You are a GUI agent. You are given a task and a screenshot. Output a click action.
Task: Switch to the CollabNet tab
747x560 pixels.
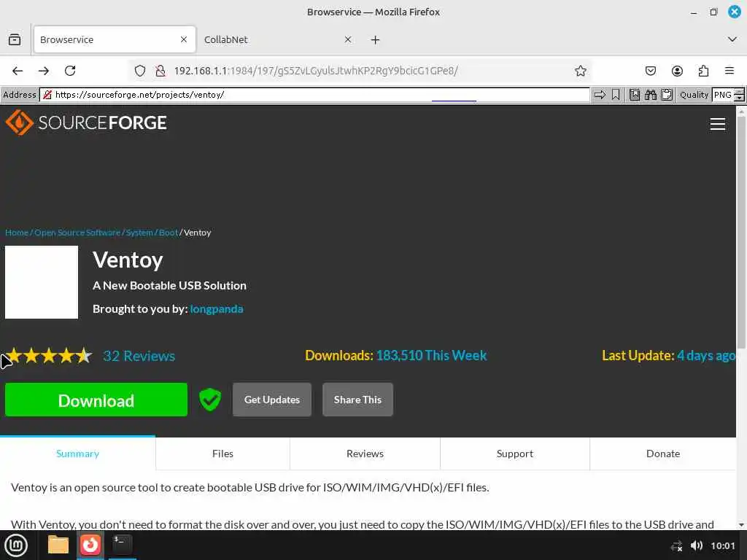click(276, 39)
